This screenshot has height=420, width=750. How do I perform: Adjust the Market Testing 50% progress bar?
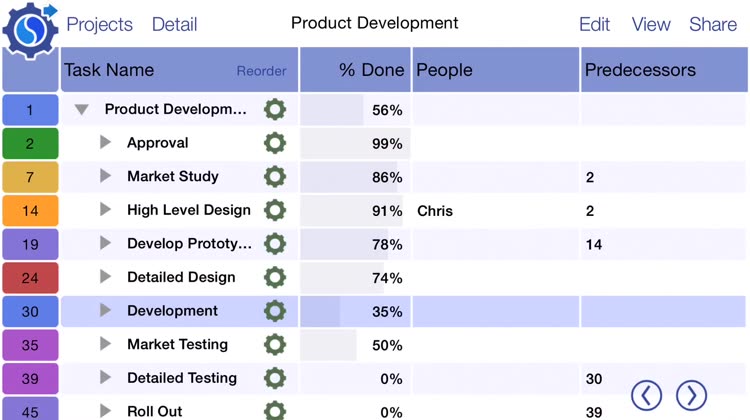(355, 345)
